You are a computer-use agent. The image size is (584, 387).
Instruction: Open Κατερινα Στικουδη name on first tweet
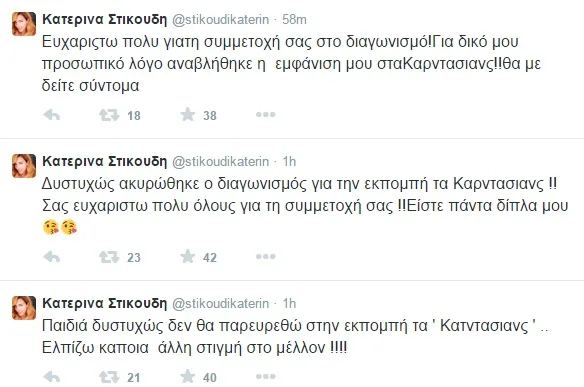pyautogui.click(x=105, y=19)
